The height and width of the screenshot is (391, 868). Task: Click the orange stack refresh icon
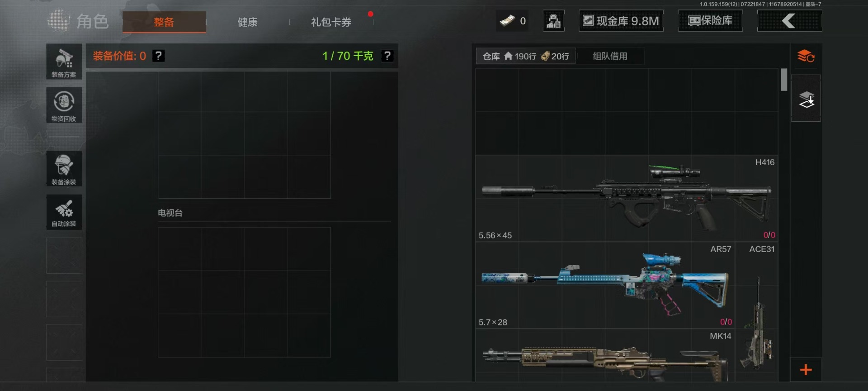coord(806,57)
